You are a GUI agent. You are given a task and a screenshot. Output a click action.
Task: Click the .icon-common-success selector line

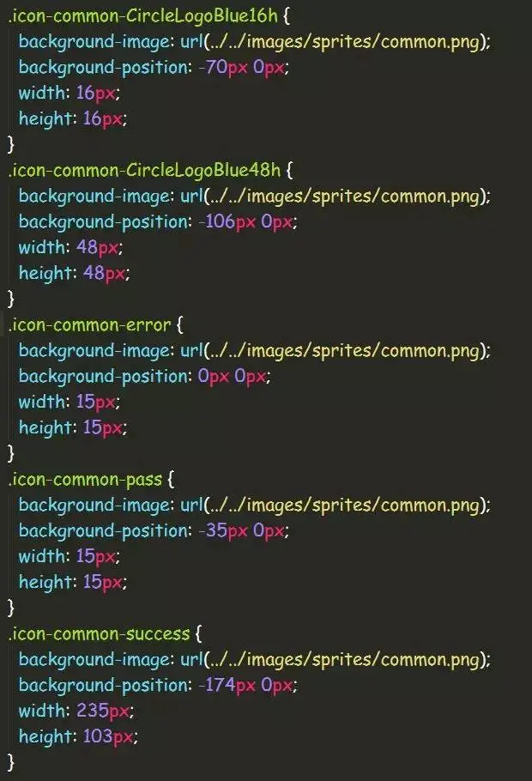[105, 634]
